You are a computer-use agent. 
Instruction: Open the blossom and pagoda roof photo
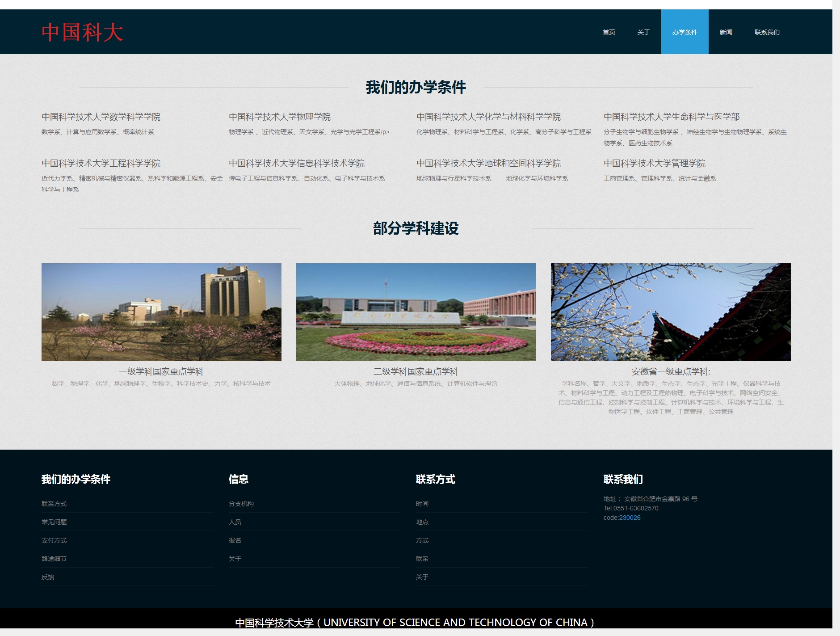[671, 312]
